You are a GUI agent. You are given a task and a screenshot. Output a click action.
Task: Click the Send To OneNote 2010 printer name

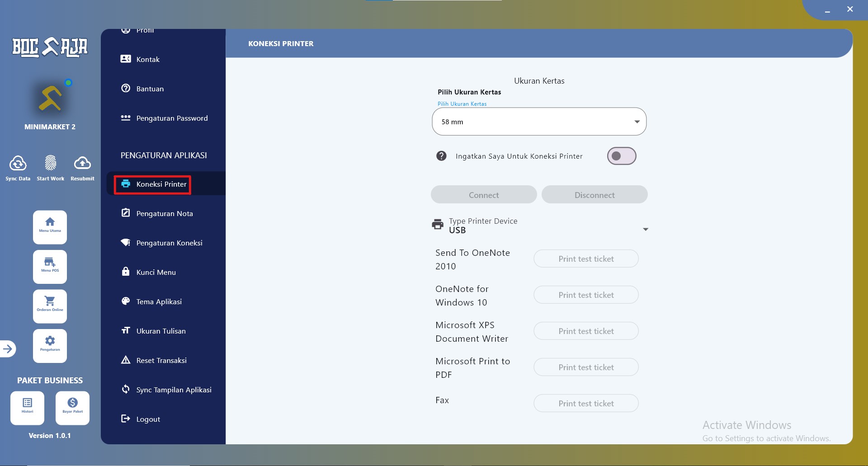(473, 259)
